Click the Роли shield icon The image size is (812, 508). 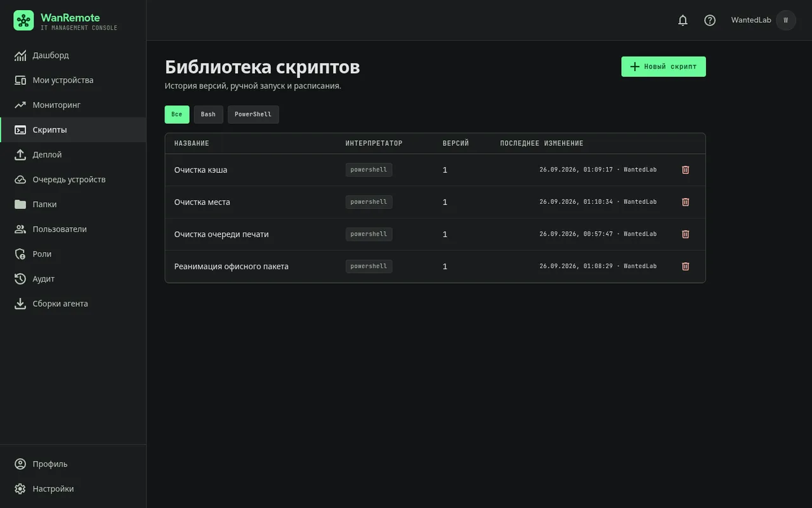coord(20,254)
